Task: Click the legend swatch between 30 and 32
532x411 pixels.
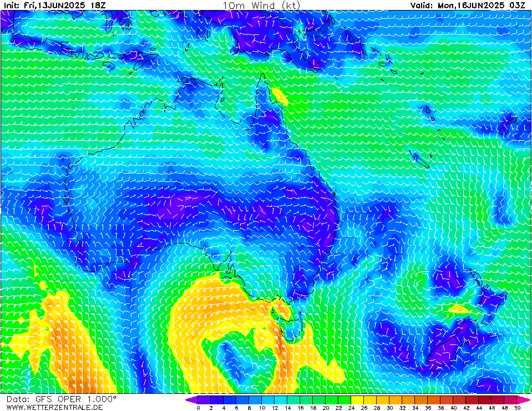Action: click(x=396, y=400)
